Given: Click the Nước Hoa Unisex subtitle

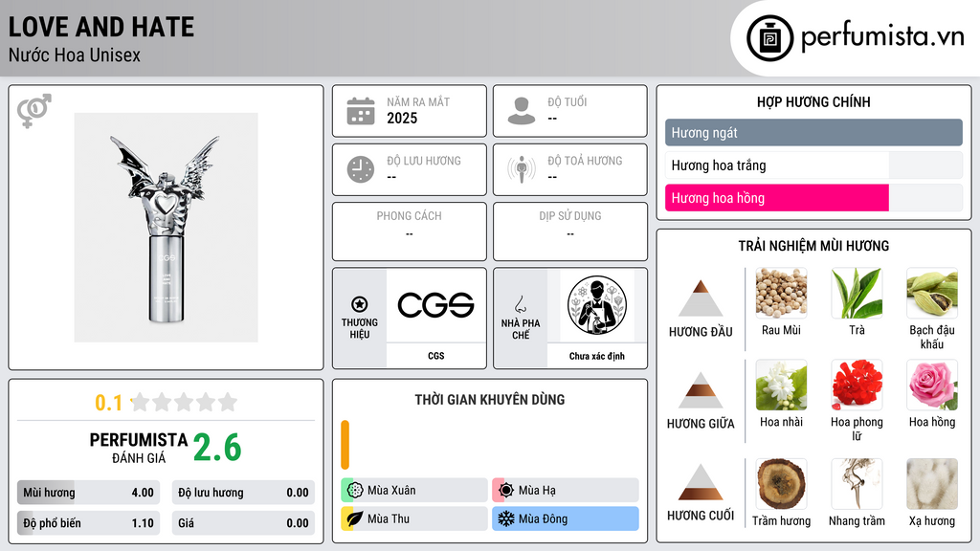Looking at the screenshot, I should click(75, 55).
